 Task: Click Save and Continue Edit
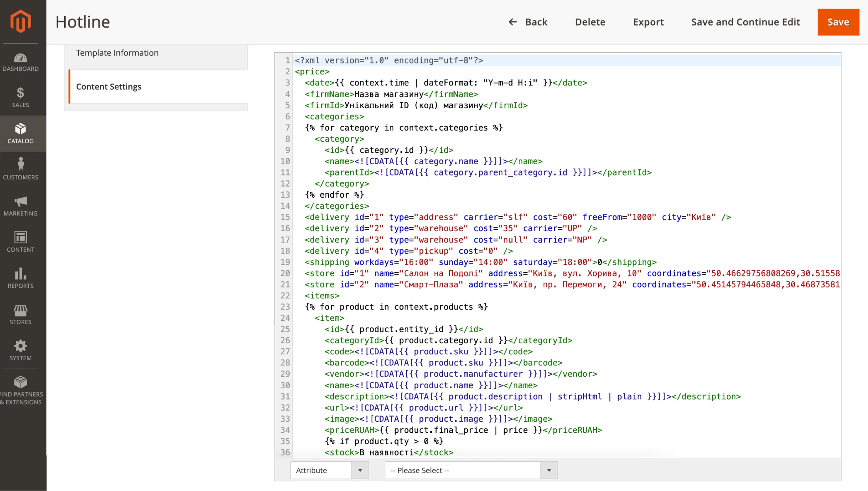(745, 22)
